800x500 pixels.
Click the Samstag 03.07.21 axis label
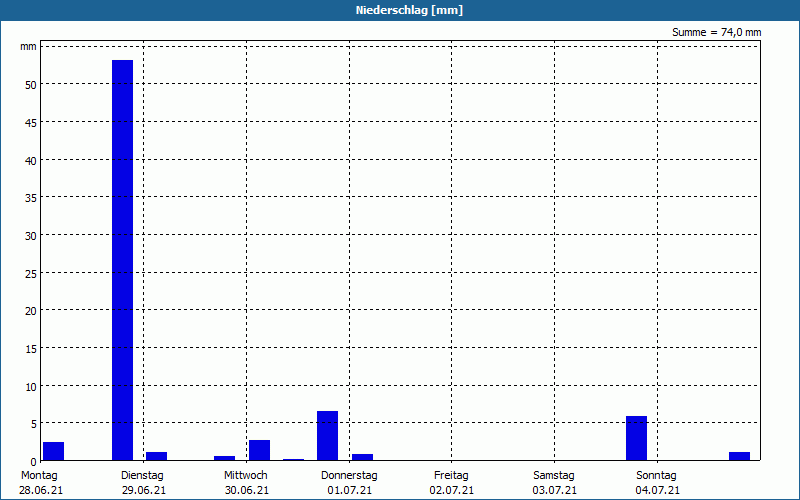point(554,483)
